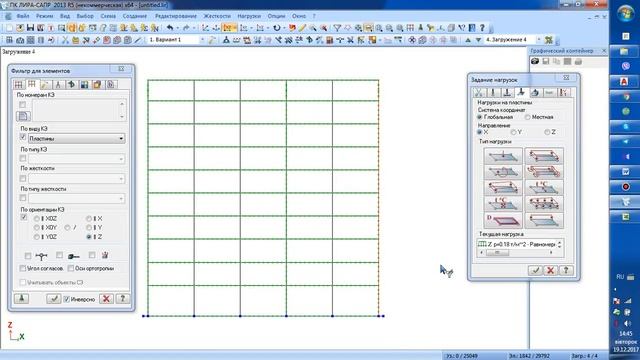Viewport: 640px width, 360px height.
Task: Click the camera icon in Графический контейнер
Action: pos(535,61)
